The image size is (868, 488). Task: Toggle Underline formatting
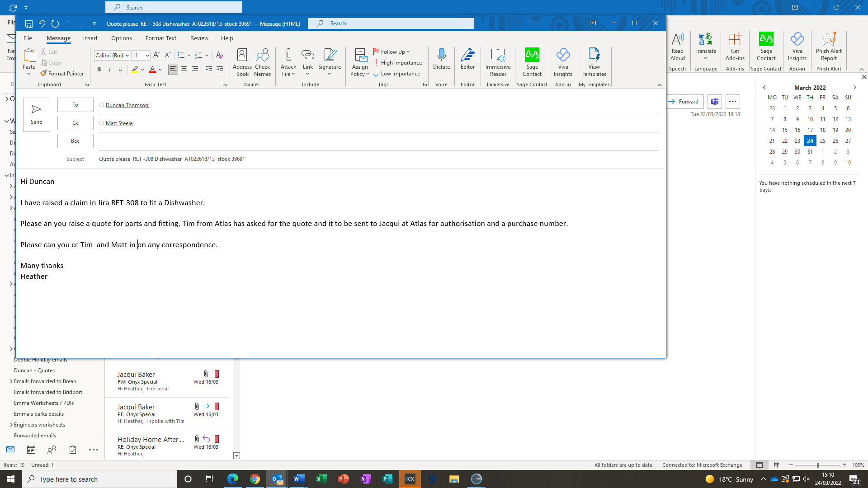pos(120,70)
